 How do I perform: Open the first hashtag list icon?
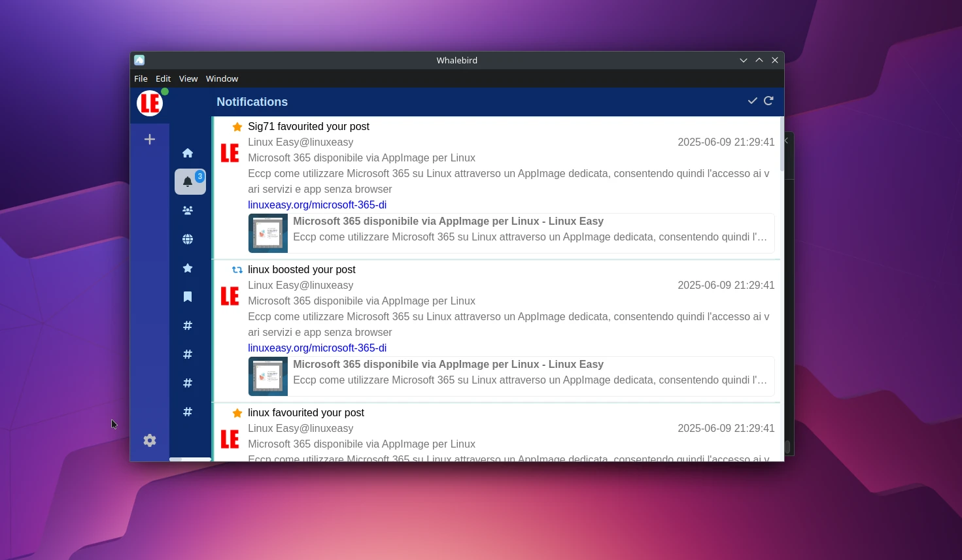coord(188,325)
